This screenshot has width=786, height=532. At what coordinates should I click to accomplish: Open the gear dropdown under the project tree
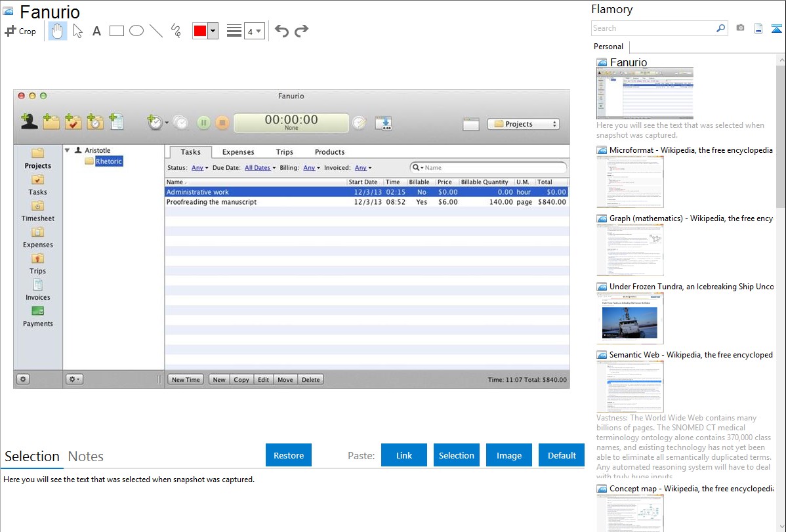tap(74, 379)
